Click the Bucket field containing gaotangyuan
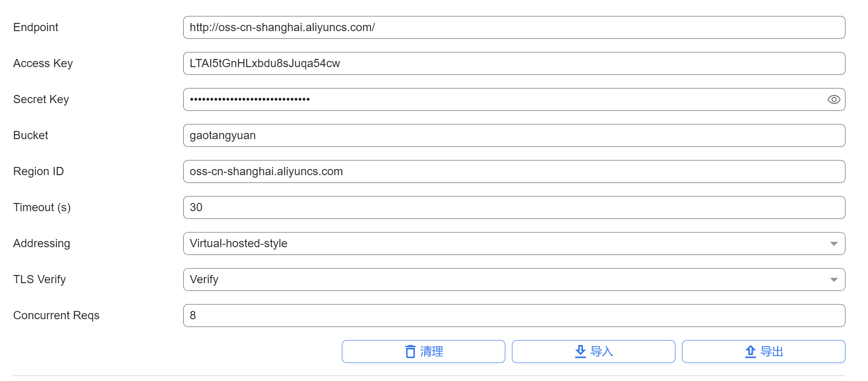This screenshot has height=381, width=868. pyautogui.click(x=514, y=135)
